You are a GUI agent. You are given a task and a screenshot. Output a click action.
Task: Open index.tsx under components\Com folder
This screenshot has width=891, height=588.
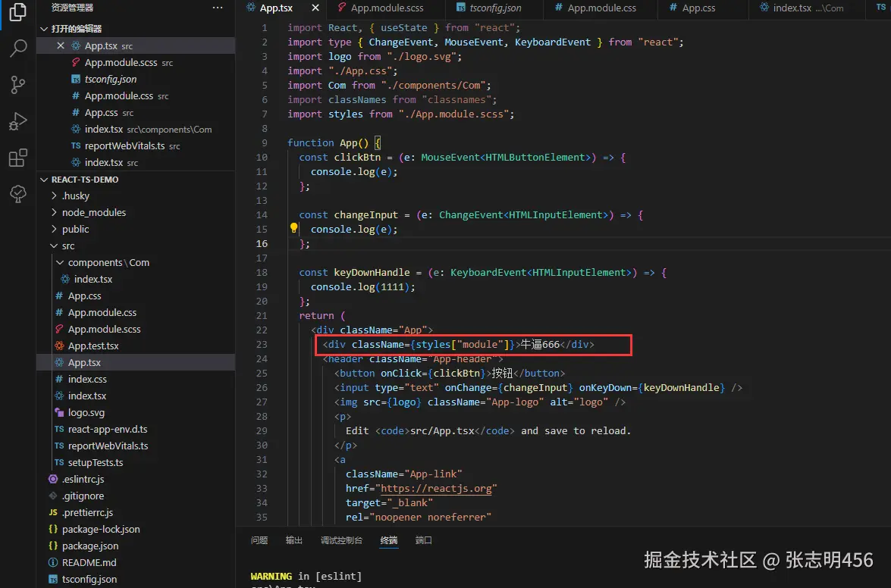[136, 280]
